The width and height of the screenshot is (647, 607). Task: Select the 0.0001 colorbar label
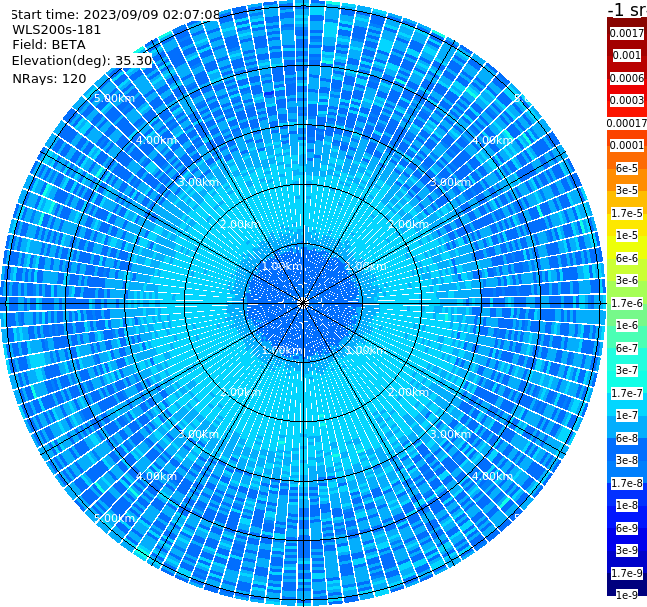tap(627, 145)
